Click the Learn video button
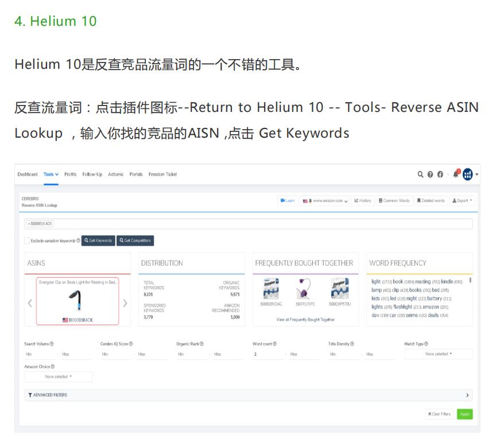The image size is (496, 448). 288,201
